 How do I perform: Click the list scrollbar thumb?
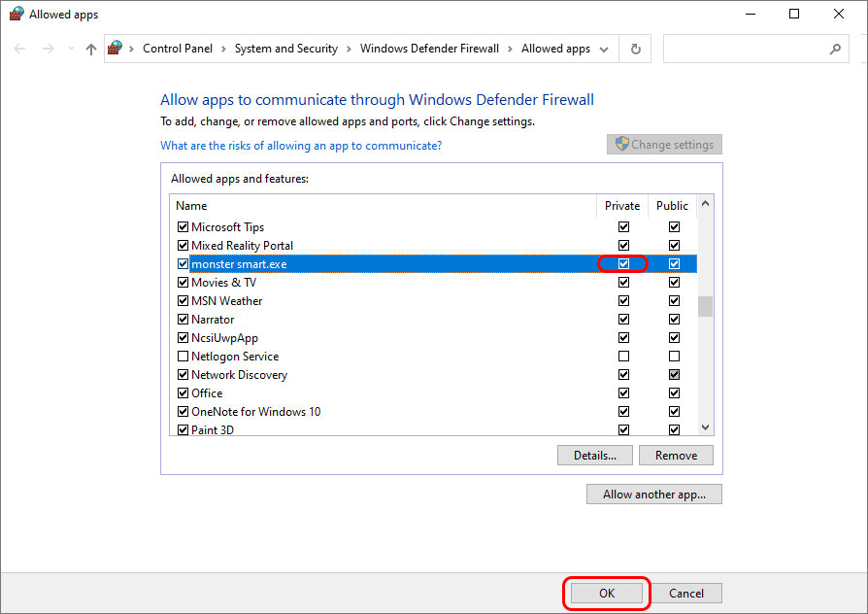705,306
